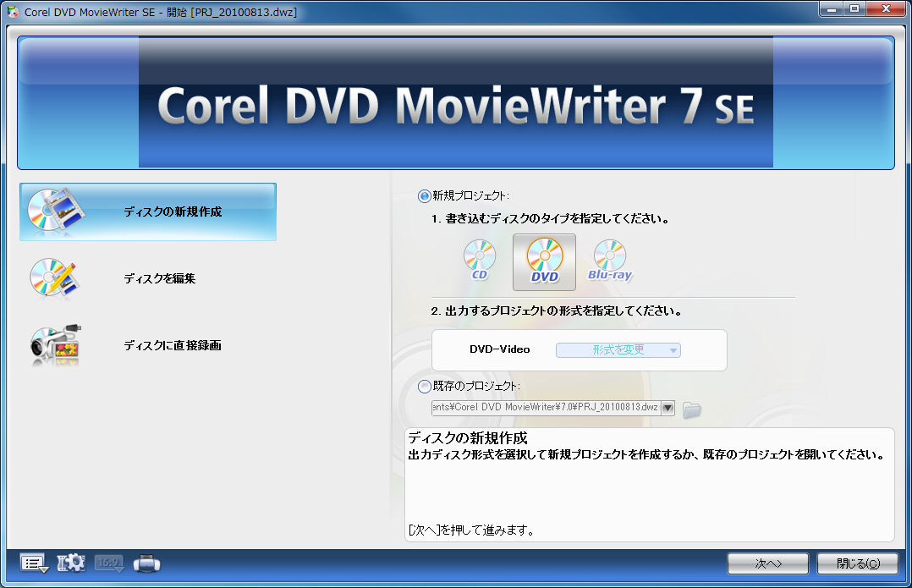
Task: Click the 閉じる(C) close button
Action: [x=858, y=563]
